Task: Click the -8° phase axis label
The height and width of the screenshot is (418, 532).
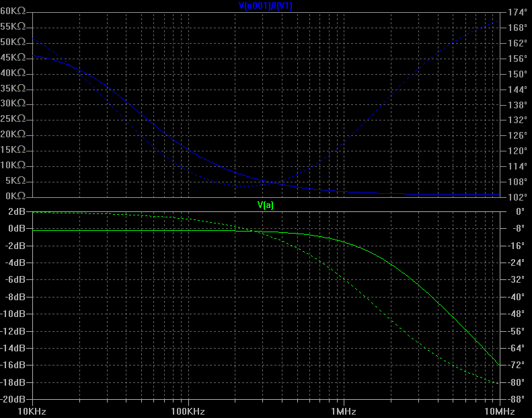Action: click(519, 229)
